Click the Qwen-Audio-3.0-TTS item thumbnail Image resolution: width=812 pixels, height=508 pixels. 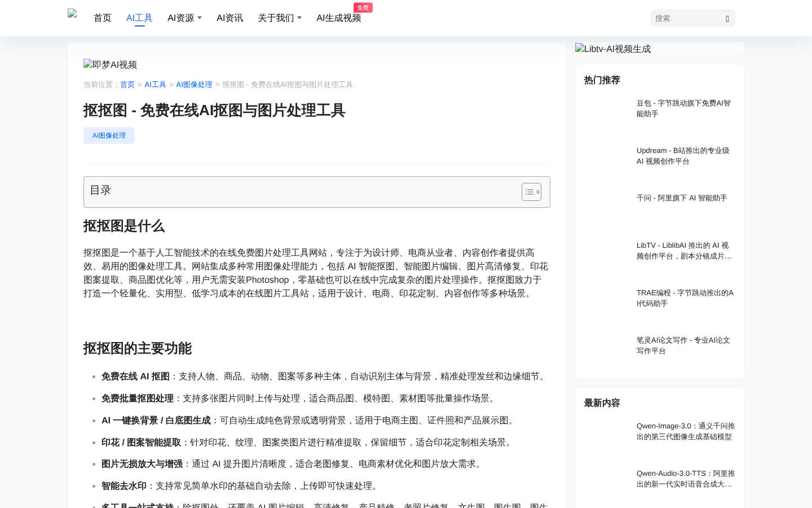click(x=607, y=483)
